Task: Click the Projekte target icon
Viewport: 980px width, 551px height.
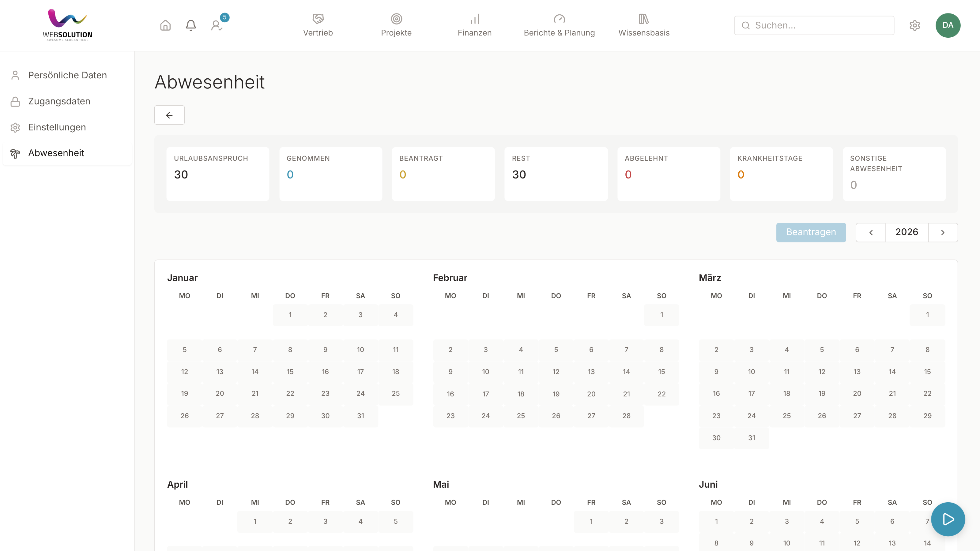Action: coord(396,19)
